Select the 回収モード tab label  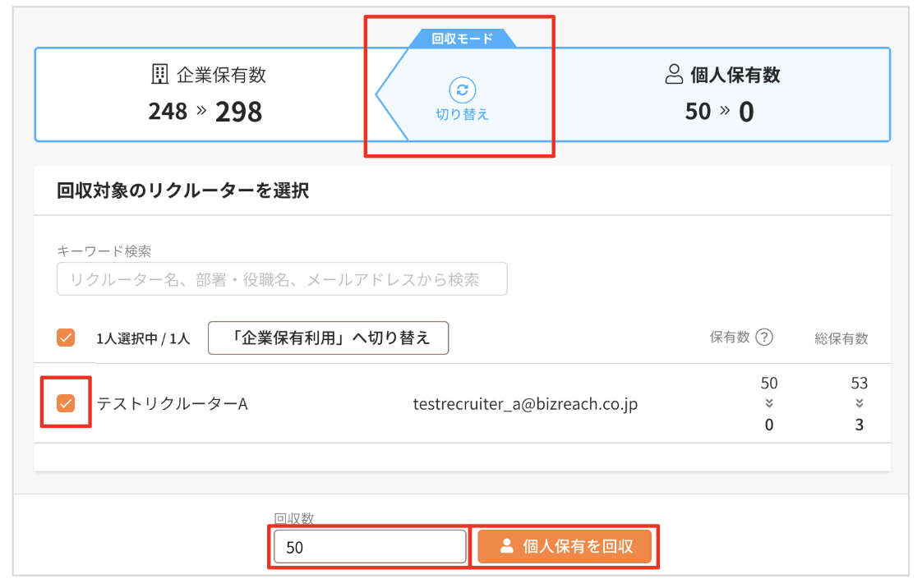pyautogui.click(x=462, y=38)
